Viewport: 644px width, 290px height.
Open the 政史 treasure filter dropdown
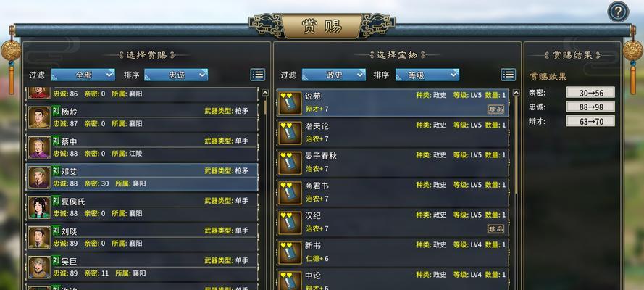click(x=334, y=75)
